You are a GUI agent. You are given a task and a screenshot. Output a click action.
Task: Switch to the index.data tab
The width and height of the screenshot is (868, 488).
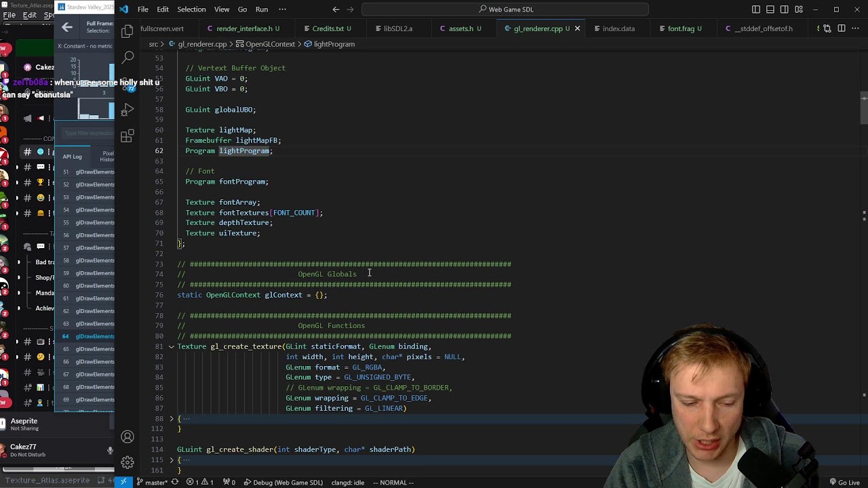(x=617, y=28)
